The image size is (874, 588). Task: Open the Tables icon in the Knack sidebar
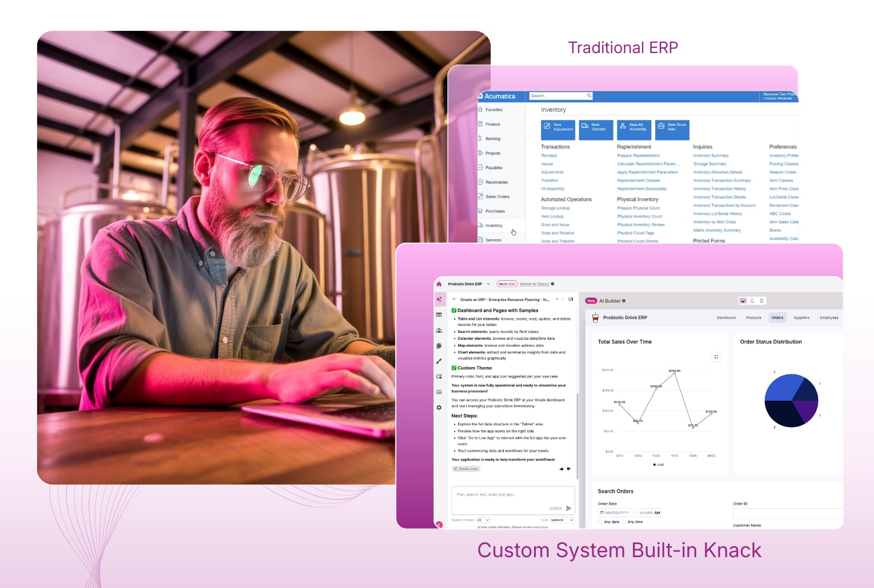(439, 313)
